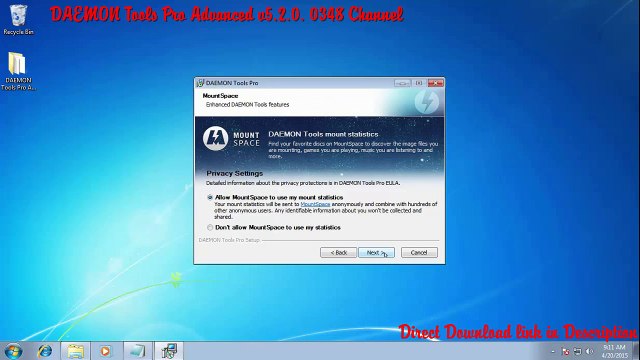The width and height of the screenshot is (640, 360).
Task: Open the Action Center flag tray icon
Action: coord(565,351)
